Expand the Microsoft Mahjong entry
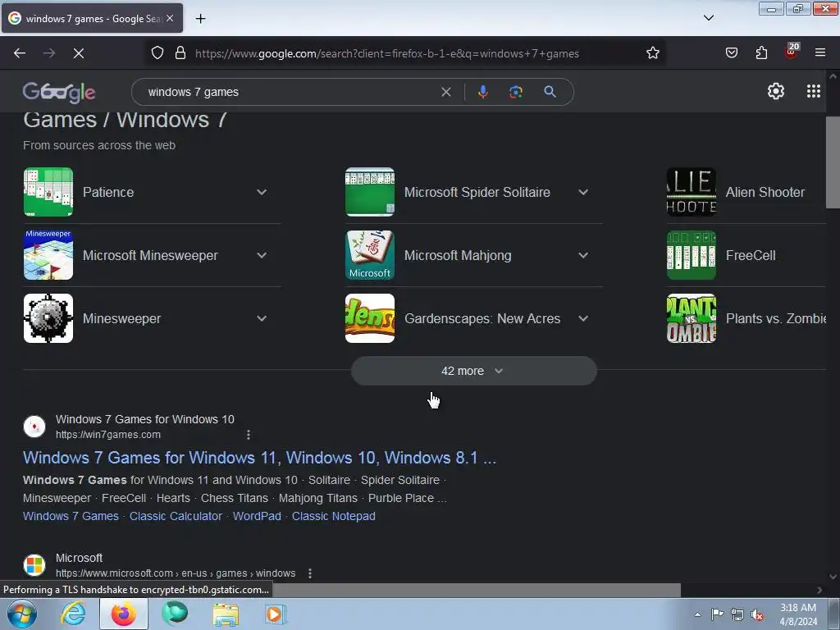840x630 pixels. [x=583, y=255]
